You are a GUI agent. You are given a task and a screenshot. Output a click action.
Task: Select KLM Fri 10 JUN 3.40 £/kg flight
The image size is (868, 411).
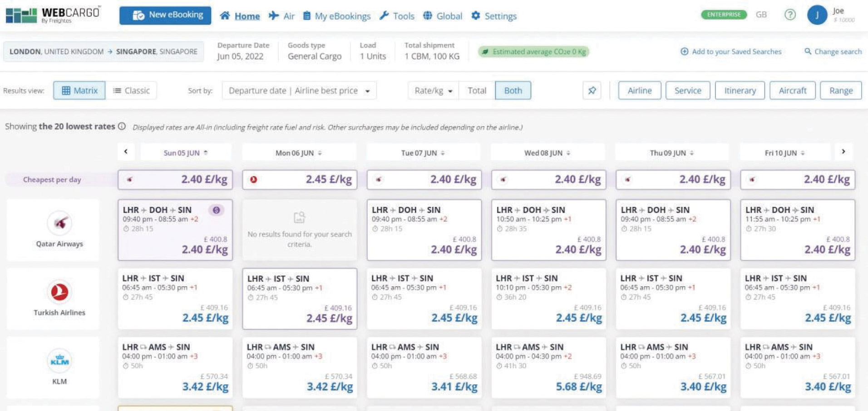point(798,367)
